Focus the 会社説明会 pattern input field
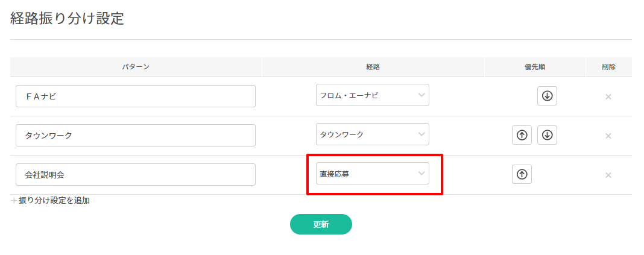644x255 pixels. point(136,174)
